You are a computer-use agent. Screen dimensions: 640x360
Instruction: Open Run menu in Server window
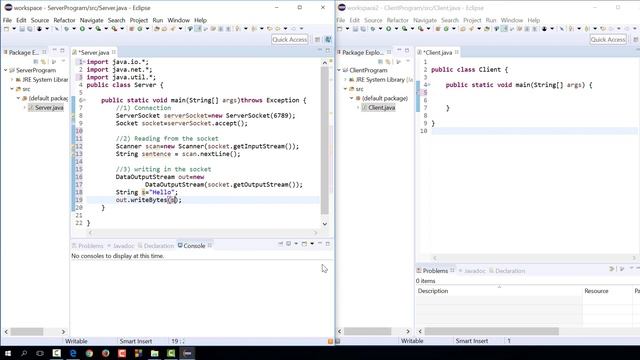click(x=158, y=20)
